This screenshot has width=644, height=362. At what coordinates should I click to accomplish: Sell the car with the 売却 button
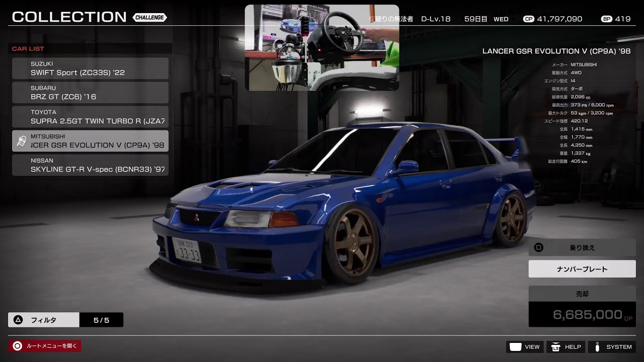582,294
